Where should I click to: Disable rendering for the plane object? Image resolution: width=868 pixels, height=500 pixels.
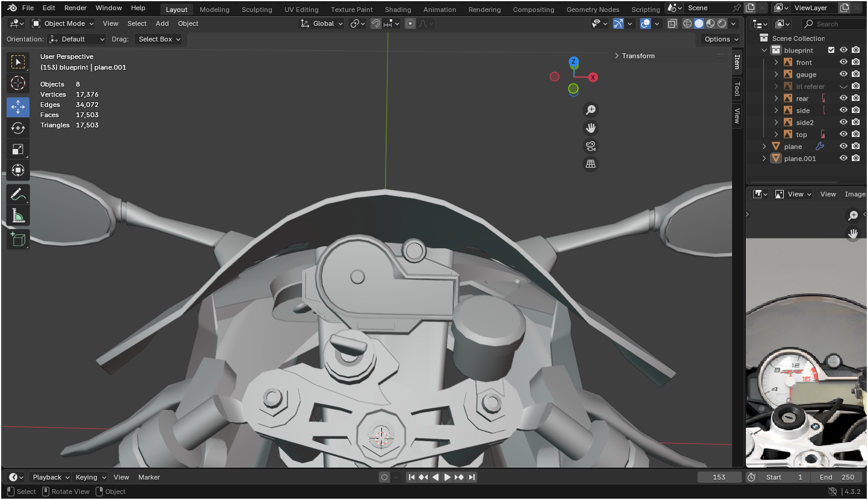point(855,147)
